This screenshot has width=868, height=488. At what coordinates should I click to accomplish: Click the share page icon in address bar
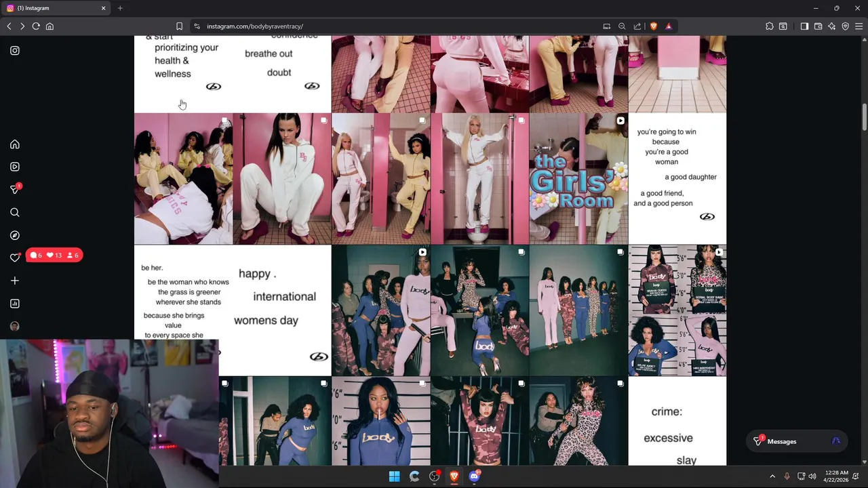click(637, 26)
